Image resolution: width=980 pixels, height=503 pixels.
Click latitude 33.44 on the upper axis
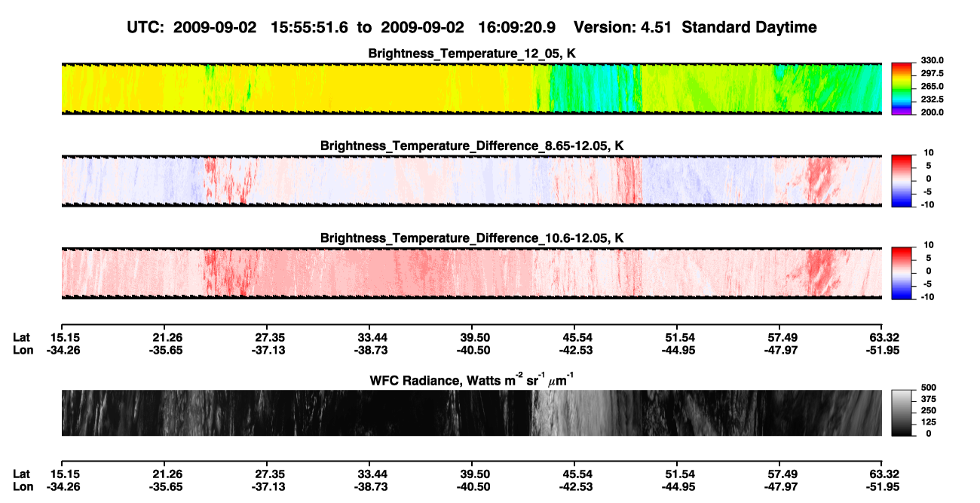click(x=369, y=337)
